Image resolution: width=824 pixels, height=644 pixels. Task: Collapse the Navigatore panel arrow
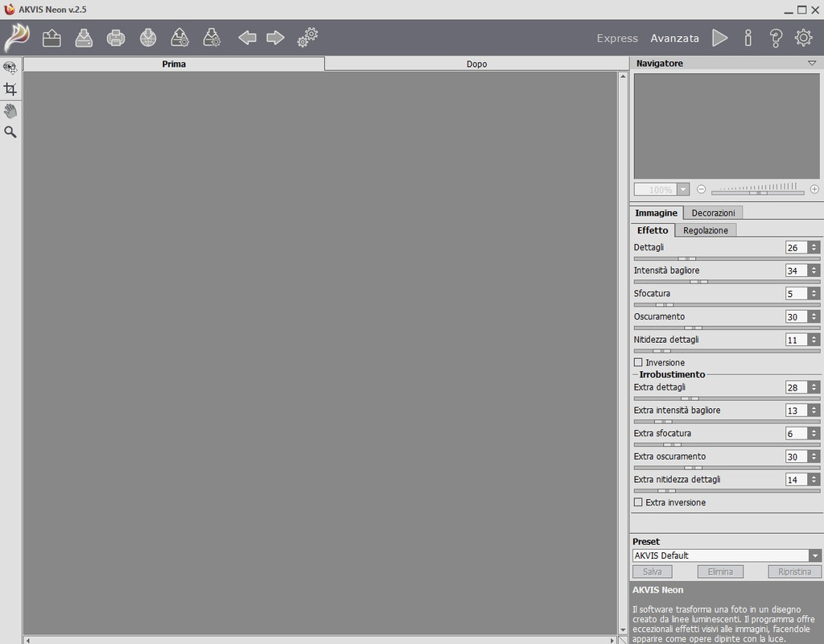812,63
